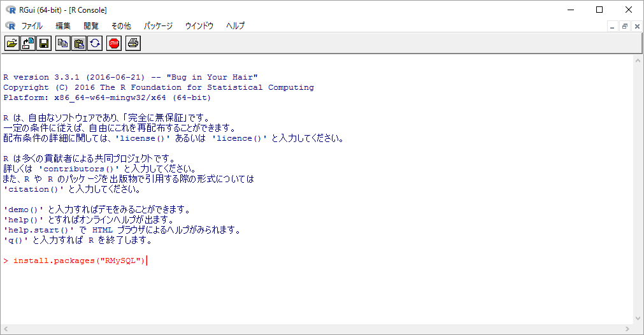Click the vertical scrollbar down arrow
The height and width of the screenshot is (335, 644).
(x=638, y=318)
